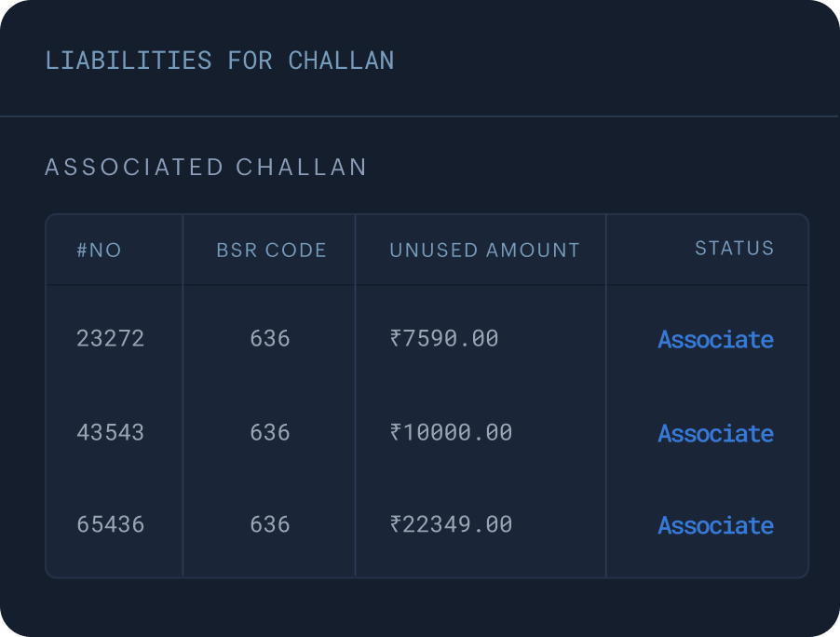Select challan number 65436

[110, 525]
